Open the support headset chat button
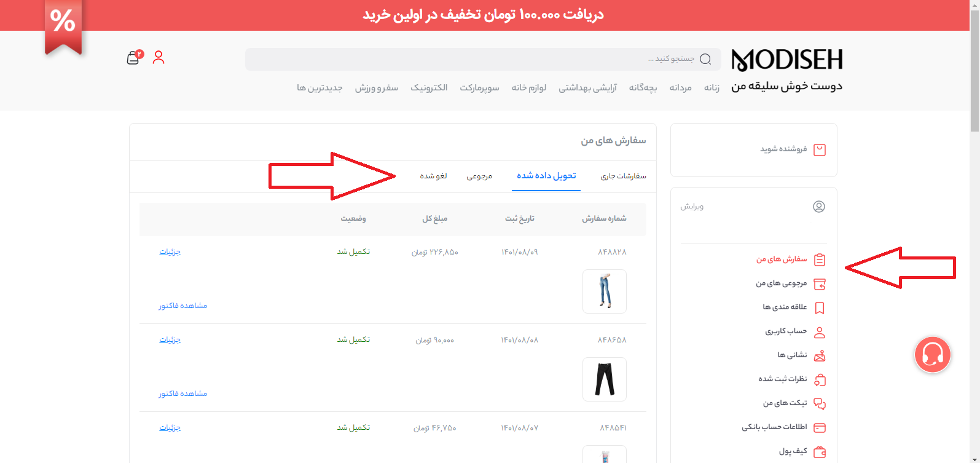980x463 pixels. [932, 354]
